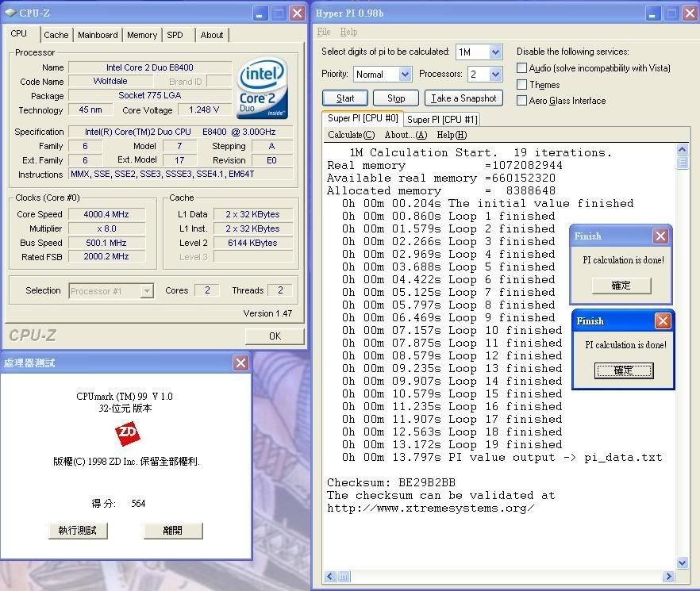Click the horizontal scrollbar thumb
Viewport: 700px width, 591px height.
pyautogui.click(x=344, y=576)
